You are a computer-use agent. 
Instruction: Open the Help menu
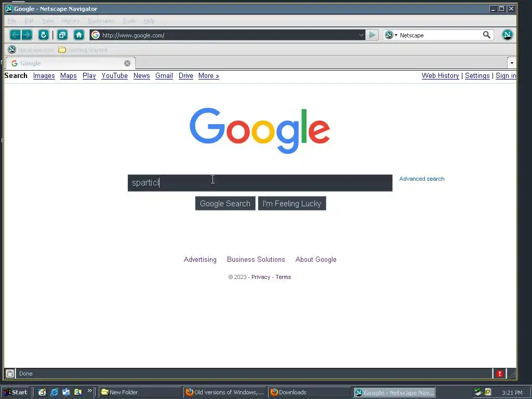pos(149,21)
